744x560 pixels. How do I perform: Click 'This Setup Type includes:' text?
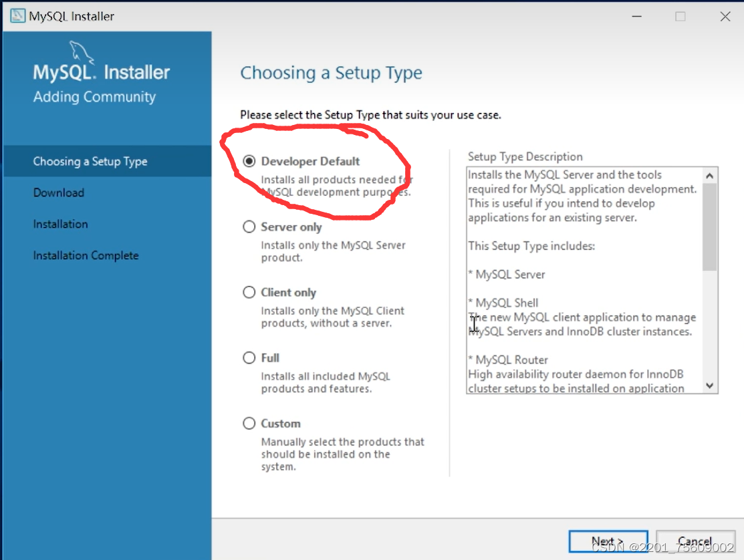click(531, 246)
